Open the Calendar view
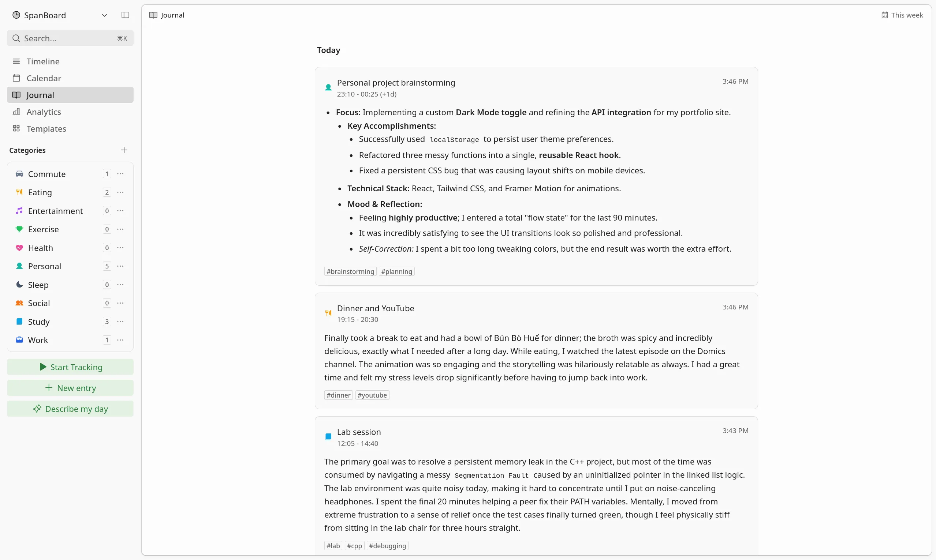 [44, 78]
